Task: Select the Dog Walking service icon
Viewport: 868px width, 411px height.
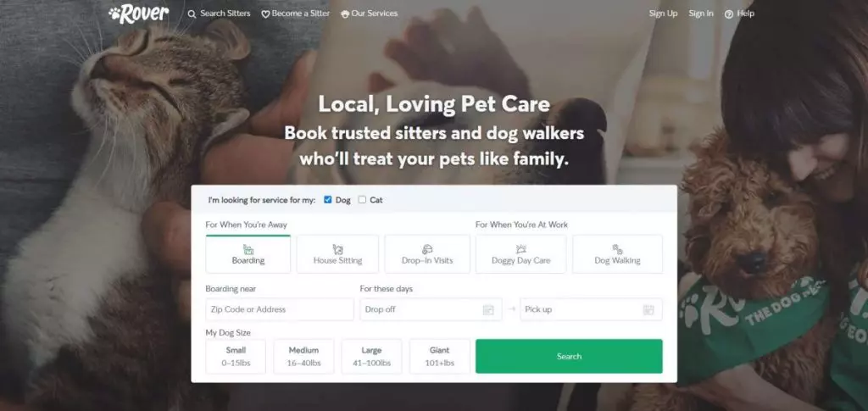Action: click(x=617, y=249)
